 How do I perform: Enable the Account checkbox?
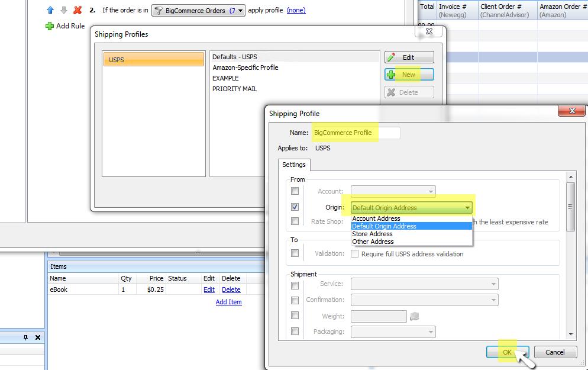click(x=295, y=191)
